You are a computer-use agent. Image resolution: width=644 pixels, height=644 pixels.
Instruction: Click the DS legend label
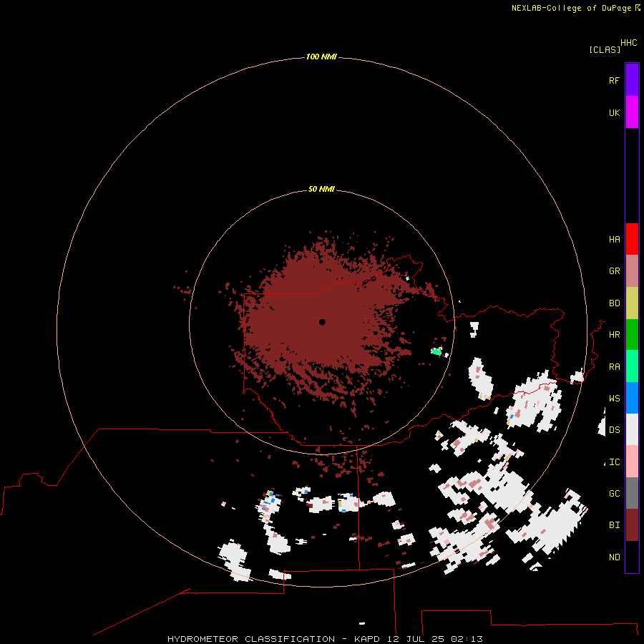pyautogui.click(x=614, y=430)
